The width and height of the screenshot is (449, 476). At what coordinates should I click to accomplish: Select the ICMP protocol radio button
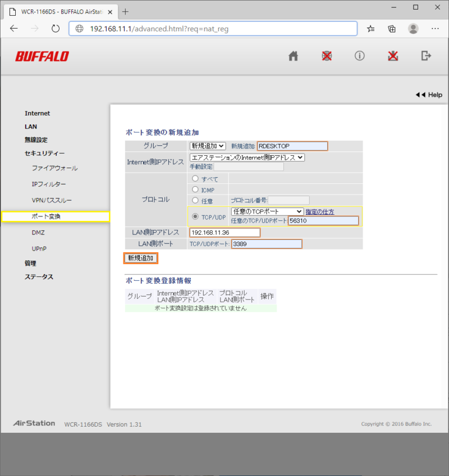point(195,190)
